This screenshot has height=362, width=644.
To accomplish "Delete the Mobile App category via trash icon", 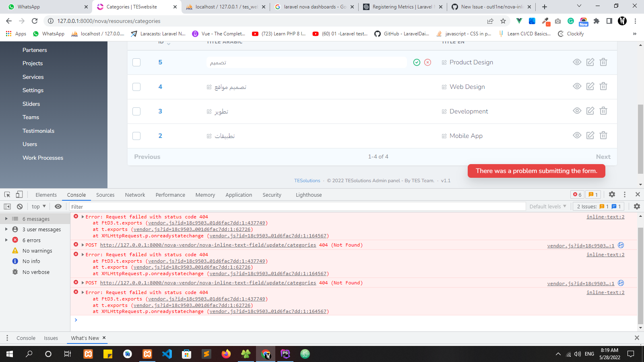I will [x=603, y=136].
